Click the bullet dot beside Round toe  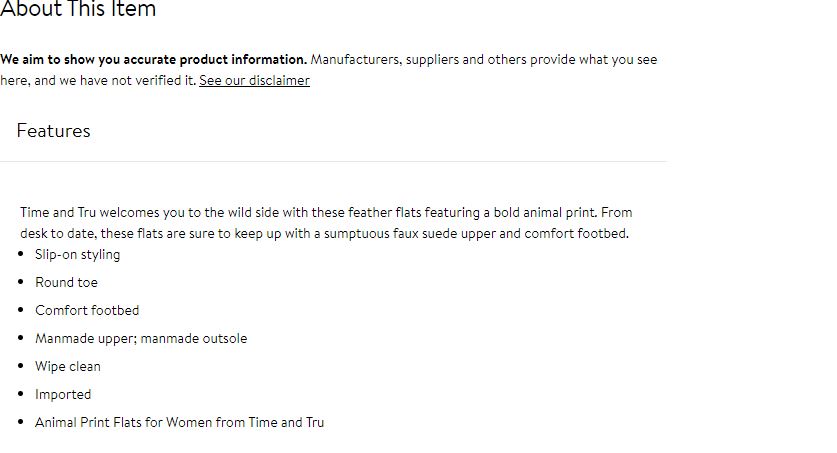(x=21, y=282)
